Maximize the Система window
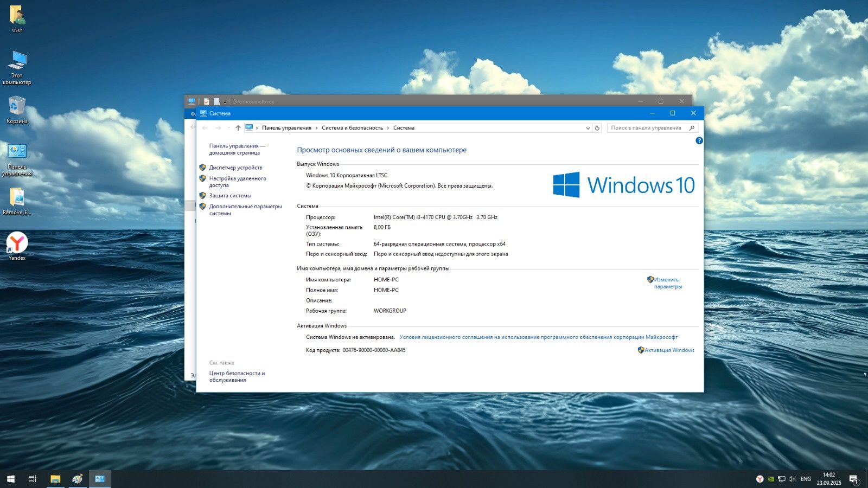This screenshot has height=488, width=868. pos(673,113)
